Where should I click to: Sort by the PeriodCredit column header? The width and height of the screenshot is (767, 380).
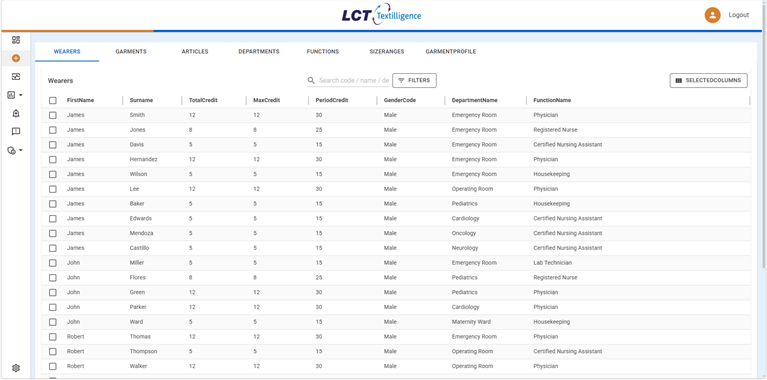(x=332, y=100)
